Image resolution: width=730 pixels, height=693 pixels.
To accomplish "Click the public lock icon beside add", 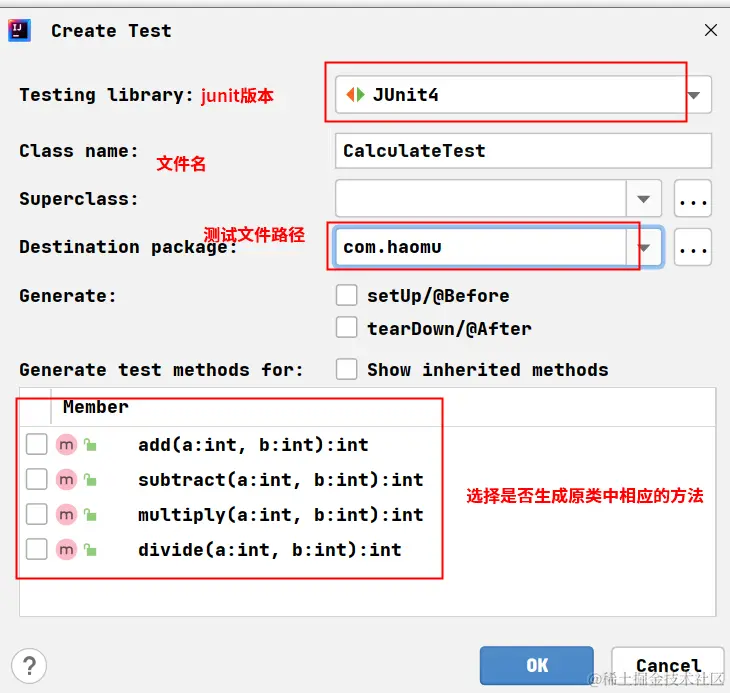I will tap(90, 445).
